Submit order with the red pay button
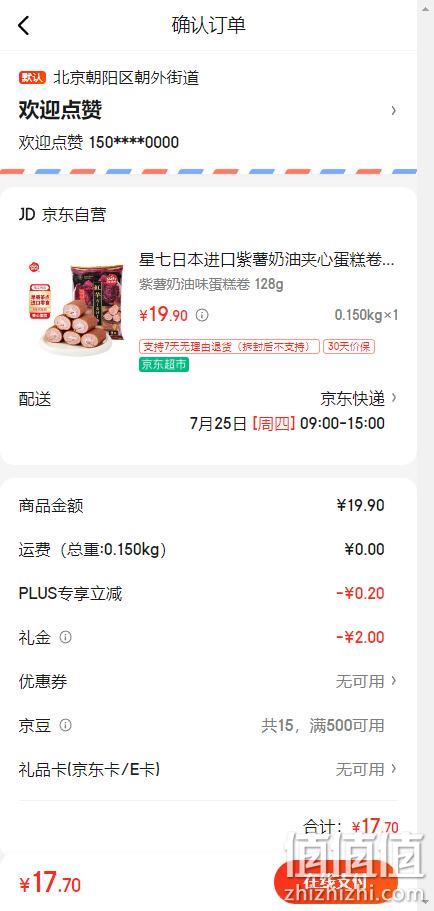This screenshot has height=911, width=434. pyautogui.click(x=336, y=884)
